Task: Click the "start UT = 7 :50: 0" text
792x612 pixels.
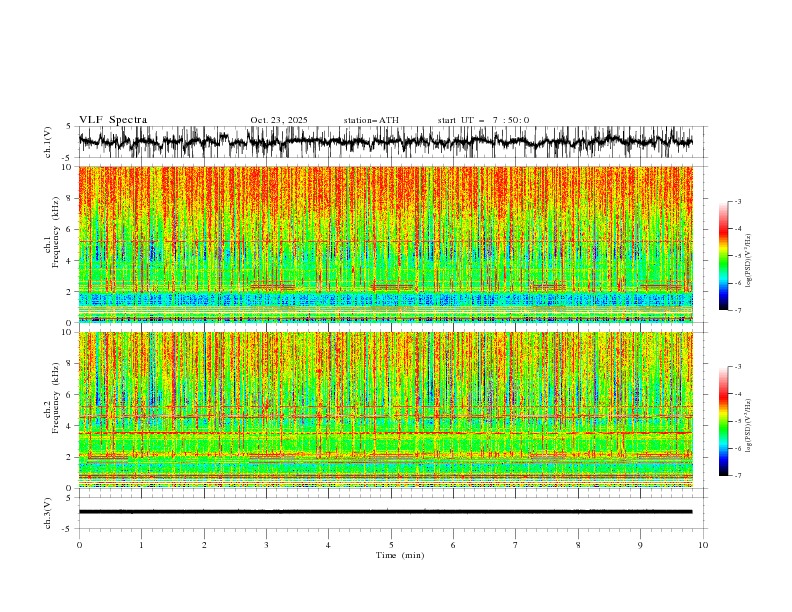Action: coord(483,120)
